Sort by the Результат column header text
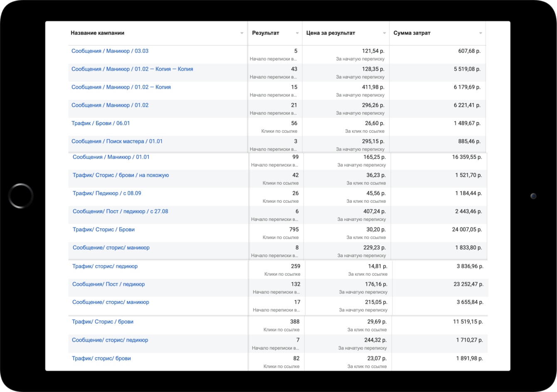The width and height of the screenshot is (557, 392). coord(266,33)
